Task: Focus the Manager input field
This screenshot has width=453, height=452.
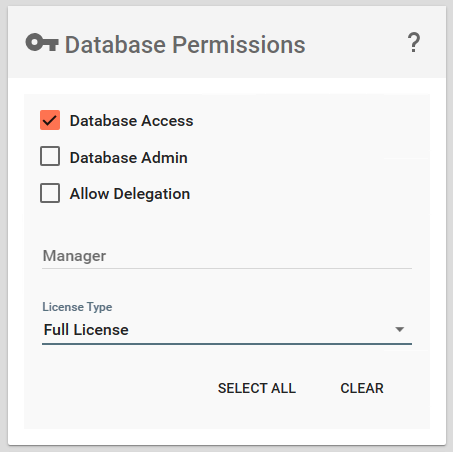Action: pyautogui.click(x=227, y=256)
